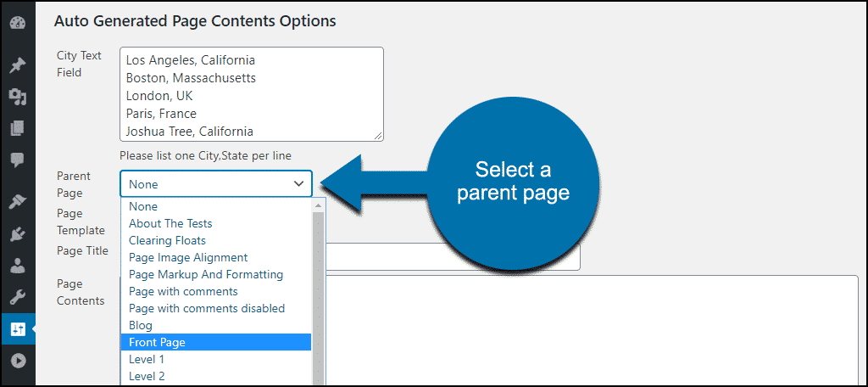Image resolution: width=868 pixels, height=387 pixels.
Task: Click the play circle sidebar icon
Action: 18,361
